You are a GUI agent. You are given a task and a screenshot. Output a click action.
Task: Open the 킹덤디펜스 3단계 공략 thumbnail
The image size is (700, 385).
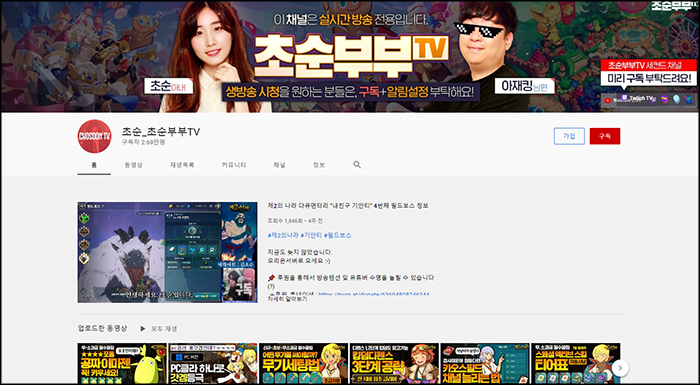point(394,363)
